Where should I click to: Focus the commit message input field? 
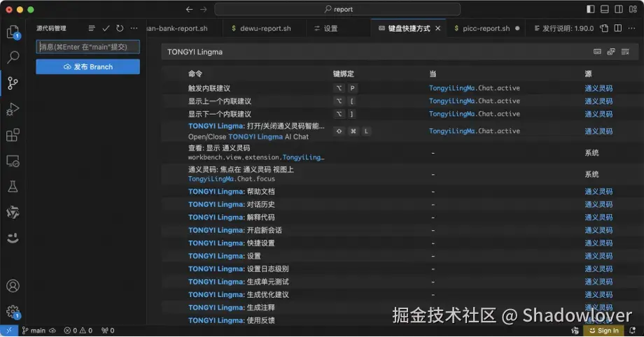coord(87,47)
